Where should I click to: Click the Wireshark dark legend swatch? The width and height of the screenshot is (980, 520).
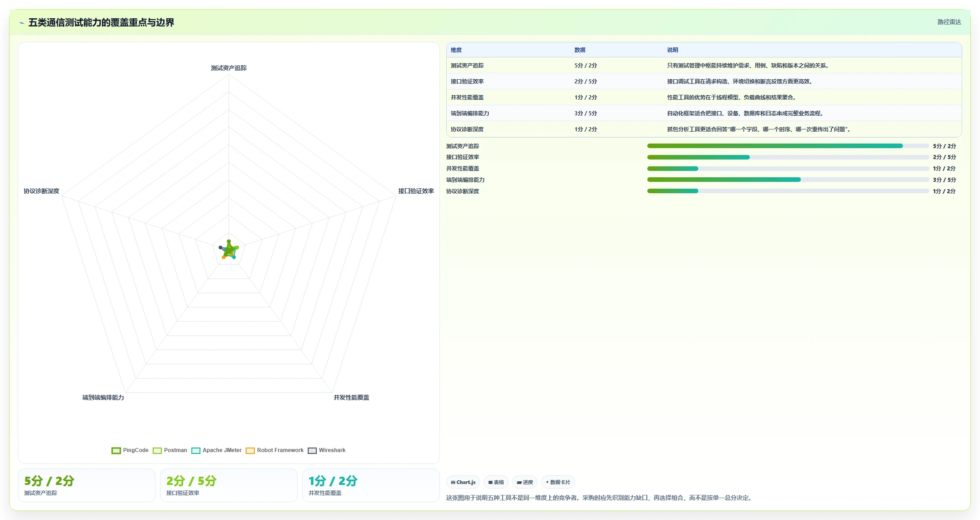[312, 451]
